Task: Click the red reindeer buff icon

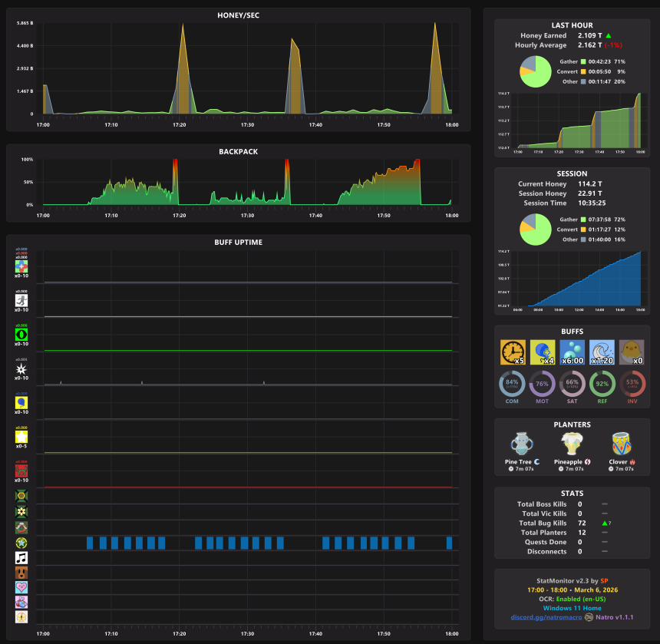Action: point(21,471)
